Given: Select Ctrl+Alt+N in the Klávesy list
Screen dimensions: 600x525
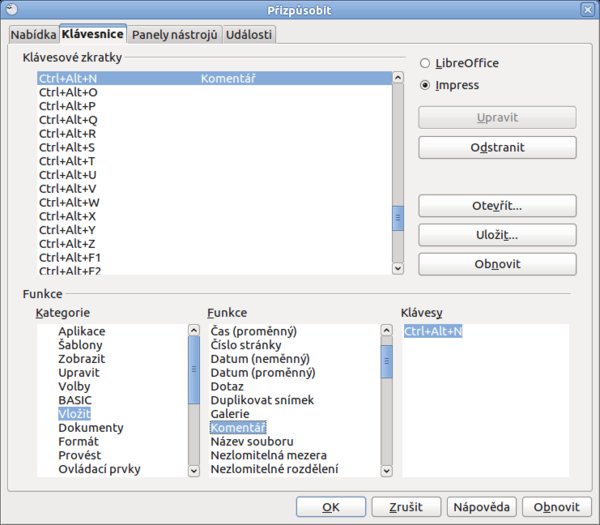Looking at the screenshot, I should click(433, 331).
